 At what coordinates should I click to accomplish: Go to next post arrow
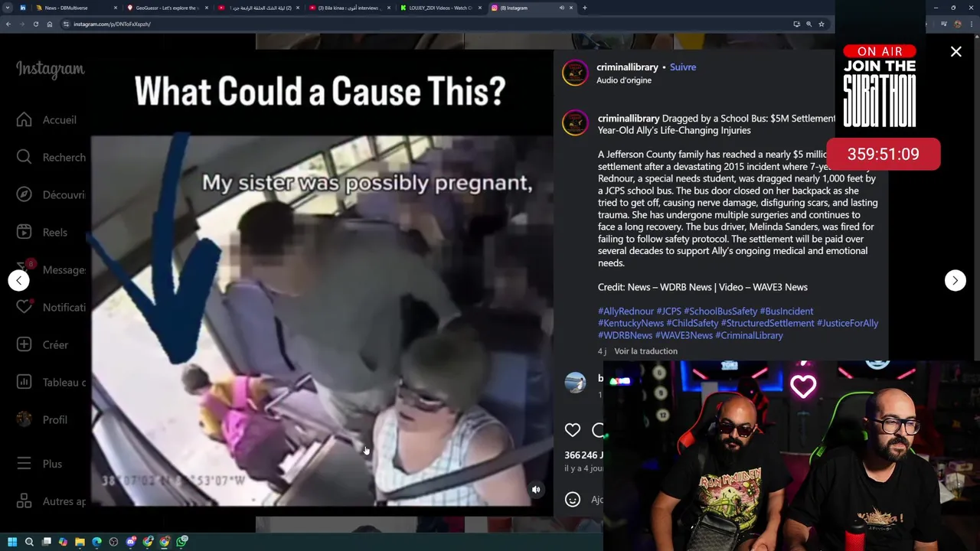(955, 280)
